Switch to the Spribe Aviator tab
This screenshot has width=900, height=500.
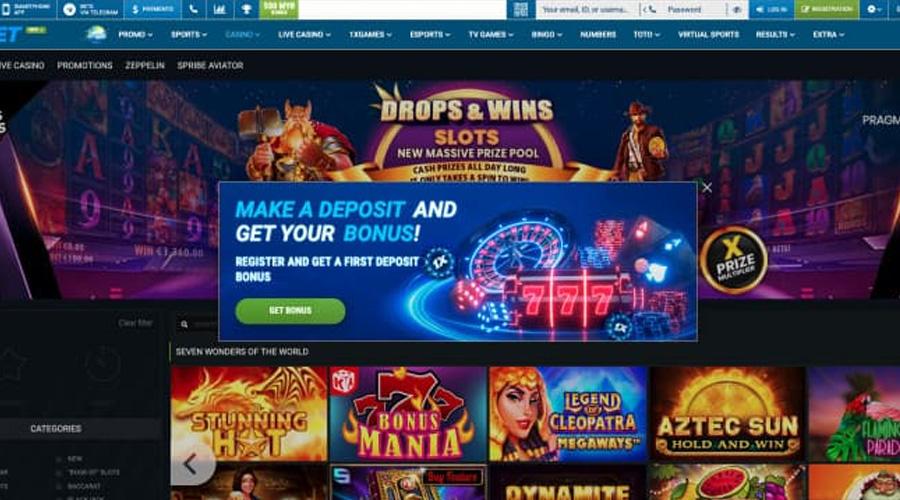tap(210, 65)
